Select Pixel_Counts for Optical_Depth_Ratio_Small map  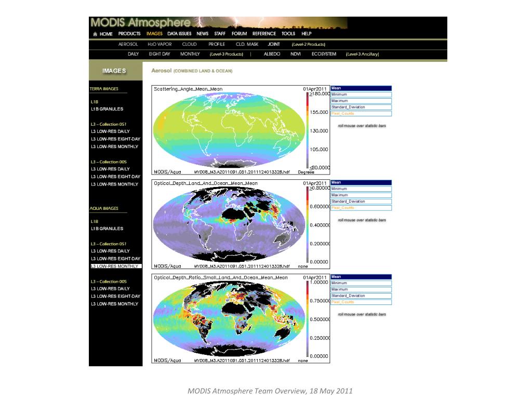click(361, 302)
